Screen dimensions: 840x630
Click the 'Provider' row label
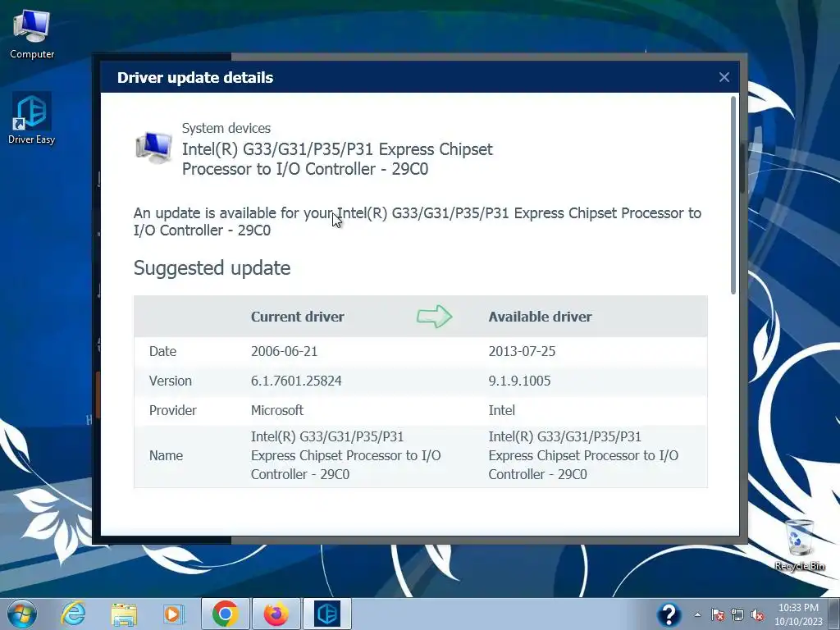click(172, 410)
